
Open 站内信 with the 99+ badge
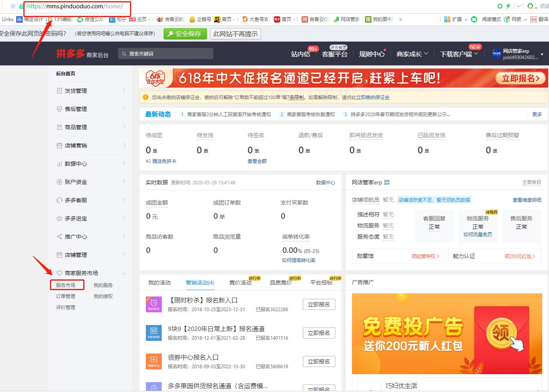300,54
